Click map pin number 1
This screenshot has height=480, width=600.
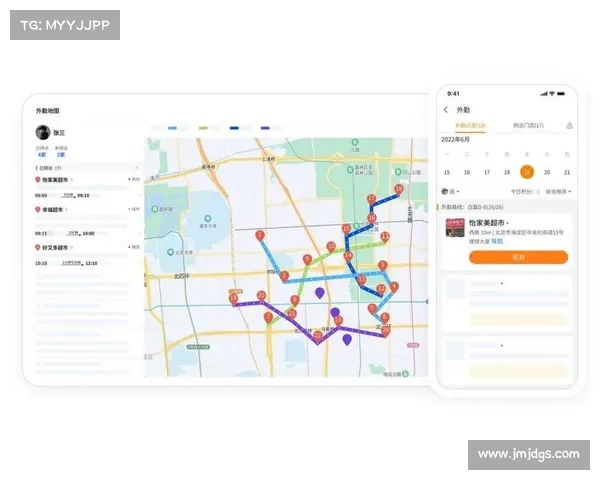[x=260, y=235]
